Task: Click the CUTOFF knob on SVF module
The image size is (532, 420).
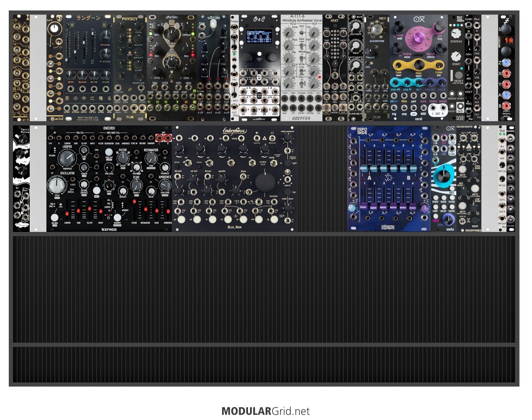Action: (356, 27)
